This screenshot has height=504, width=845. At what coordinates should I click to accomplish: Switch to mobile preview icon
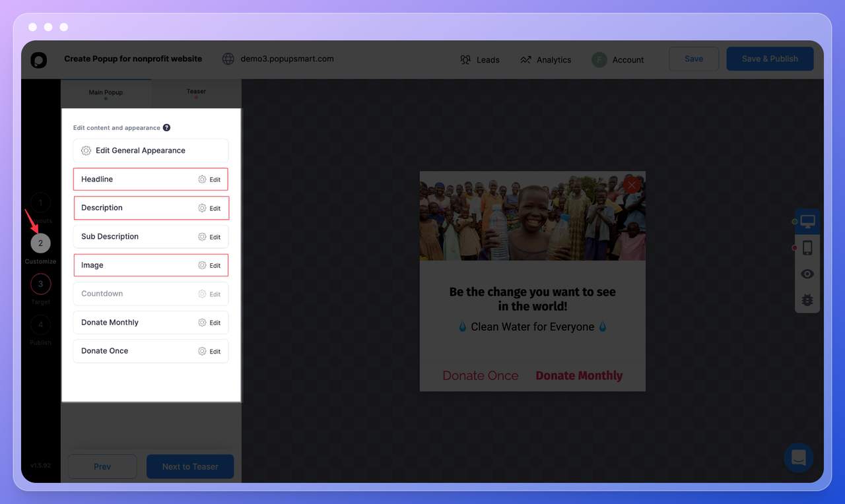pyautogui.click(x=807, y=248)
